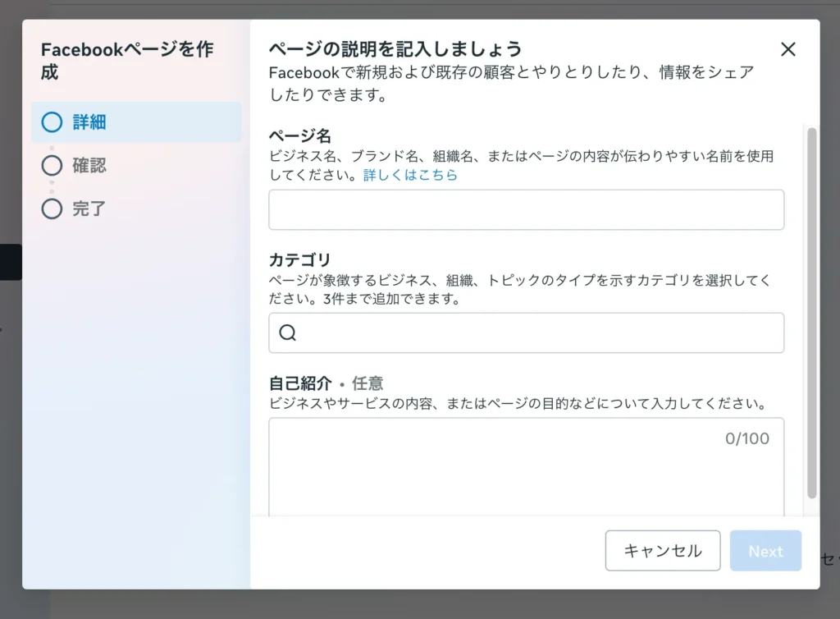The width and height of the screenshot is (840, 619).
Task: Click the カテゴリ field heading
Action: click(x=300, y=260)
